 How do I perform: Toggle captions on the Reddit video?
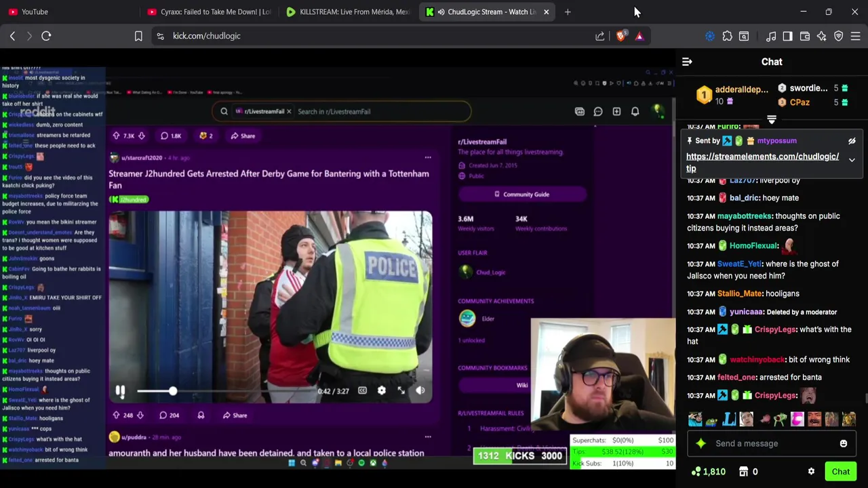(x=362, y=390)
